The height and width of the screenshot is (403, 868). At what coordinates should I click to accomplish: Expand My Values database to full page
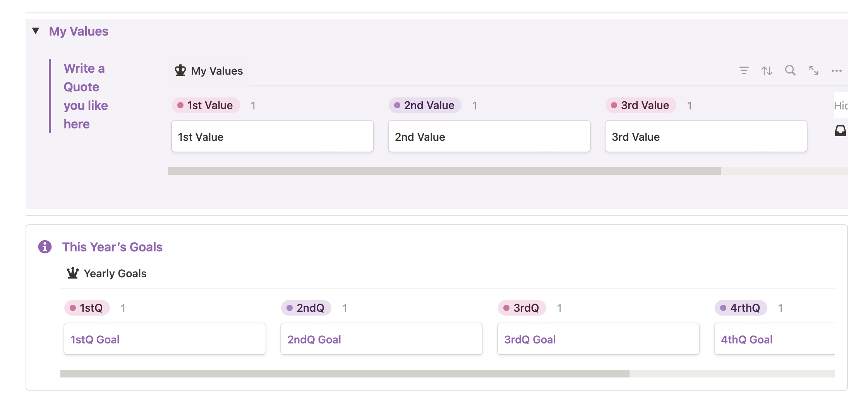813,70
